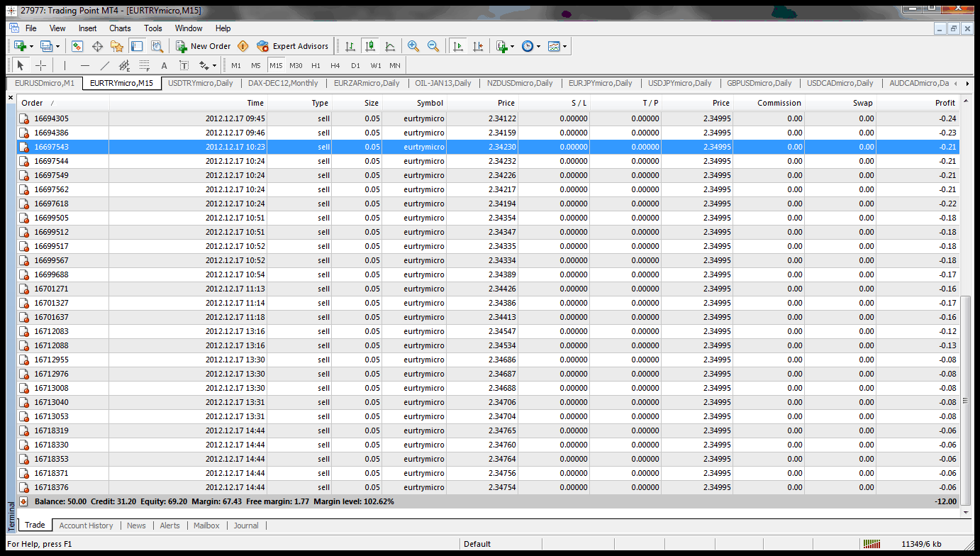Select the trendline drawing tool
This screenshot has width=980, height=556.
click(x=105, y=65)
